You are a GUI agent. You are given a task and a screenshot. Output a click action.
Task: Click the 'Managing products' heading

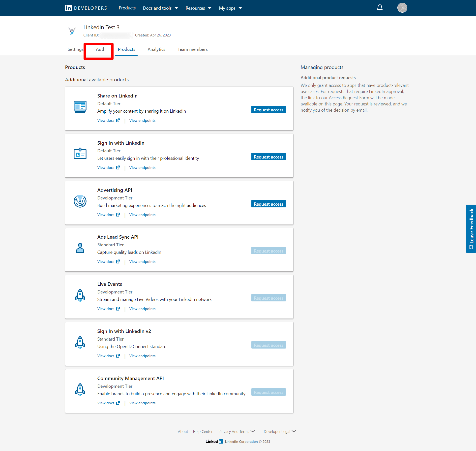(322, 67)
